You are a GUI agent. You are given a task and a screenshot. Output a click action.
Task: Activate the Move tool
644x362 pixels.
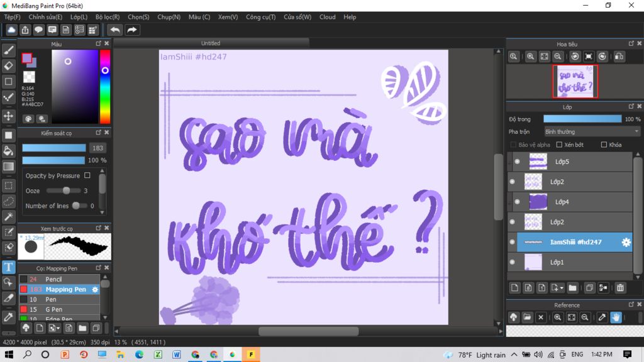9,116
